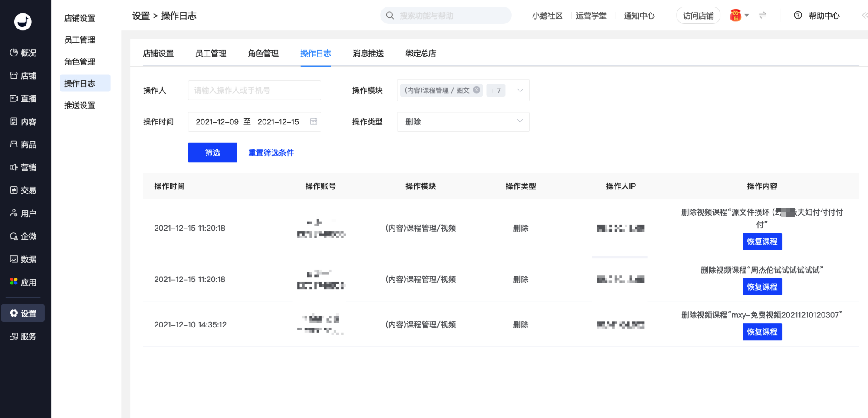
Task: Click the home logo at top left
Action: point(23,21)
